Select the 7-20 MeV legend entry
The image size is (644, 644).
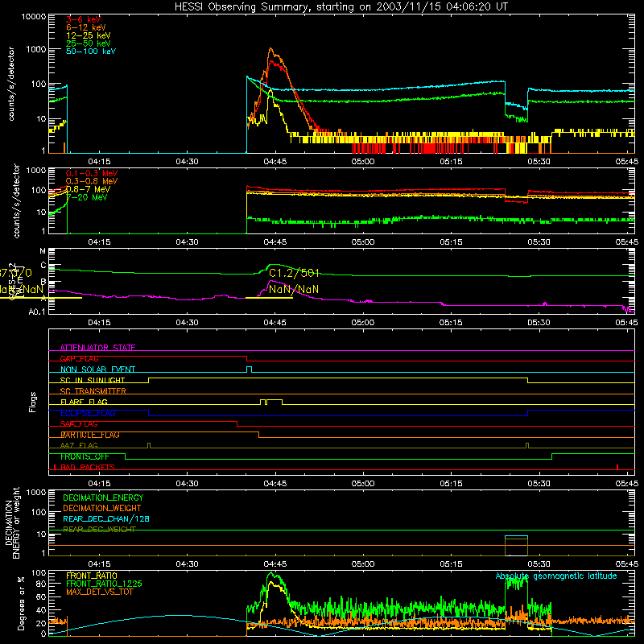(87, 197)
